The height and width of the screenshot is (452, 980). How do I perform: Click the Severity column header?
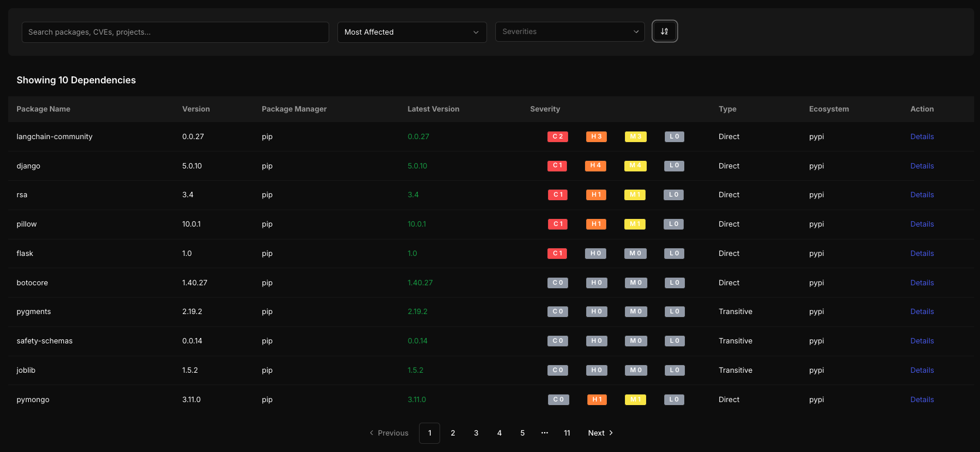[x=545, y=109]
